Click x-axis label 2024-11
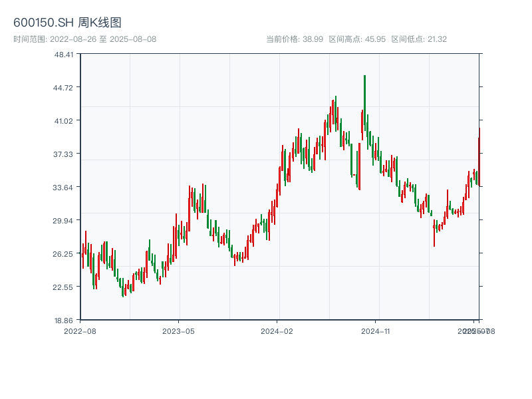The width and height of the screenshot is (532, 399). click(x=376, y=331)
